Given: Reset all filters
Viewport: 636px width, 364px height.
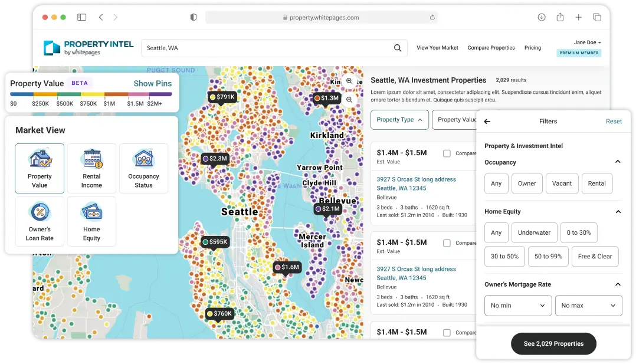Looking at the screenshot, I should pos(614,122).
